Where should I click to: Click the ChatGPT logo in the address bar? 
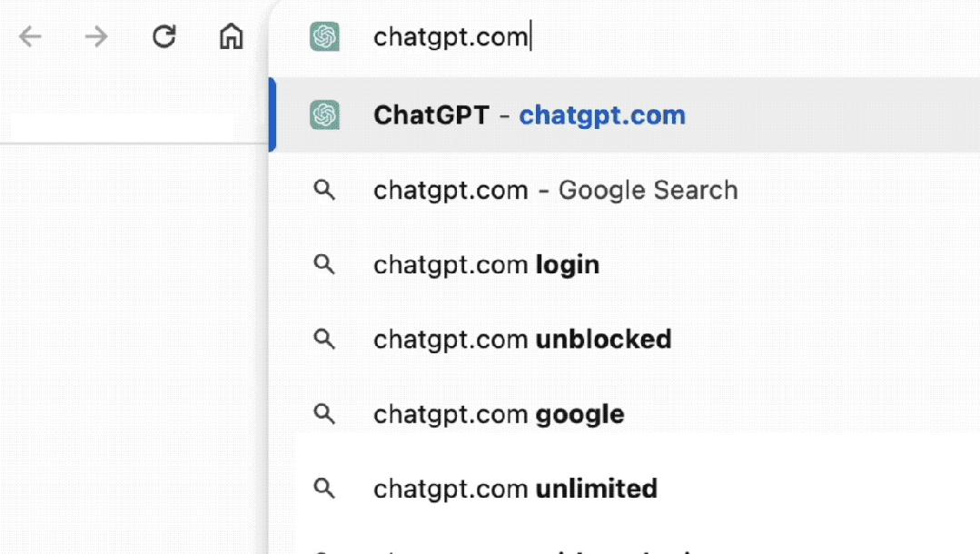pyautogui.click(x=323, y=36)
